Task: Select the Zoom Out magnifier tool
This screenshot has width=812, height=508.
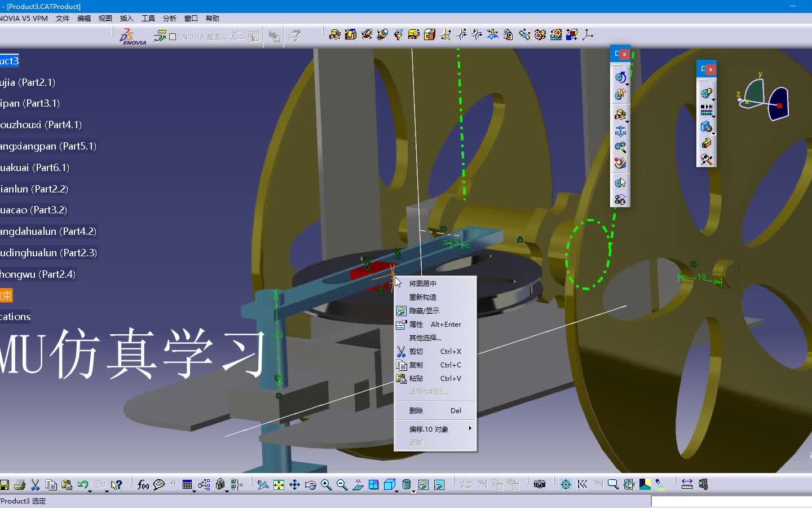Action: [x=342, y=484]
